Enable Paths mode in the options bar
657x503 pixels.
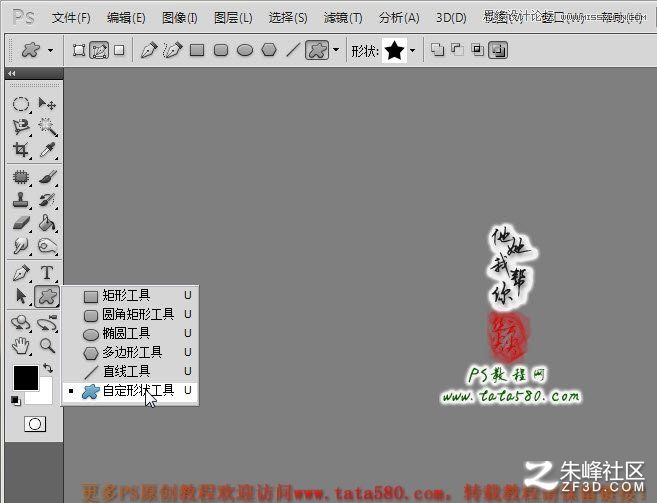coord(99,50)
